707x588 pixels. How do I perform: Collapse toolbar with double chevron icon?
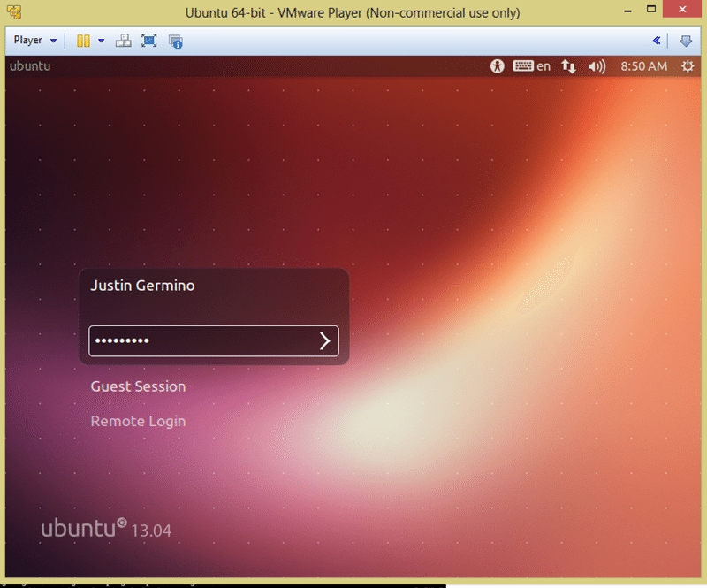click(x=657, y=41)
